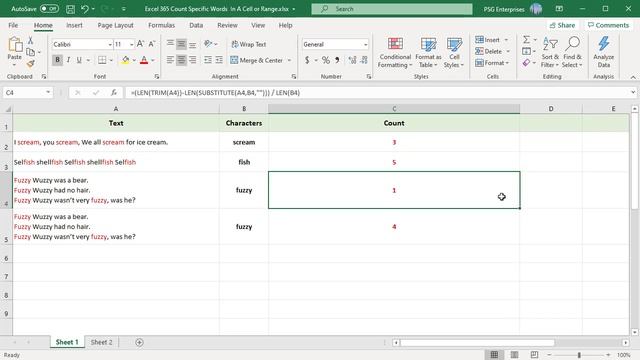
Task: Open the Fill Color dropdown arrow
Action: tap(134, 60)
